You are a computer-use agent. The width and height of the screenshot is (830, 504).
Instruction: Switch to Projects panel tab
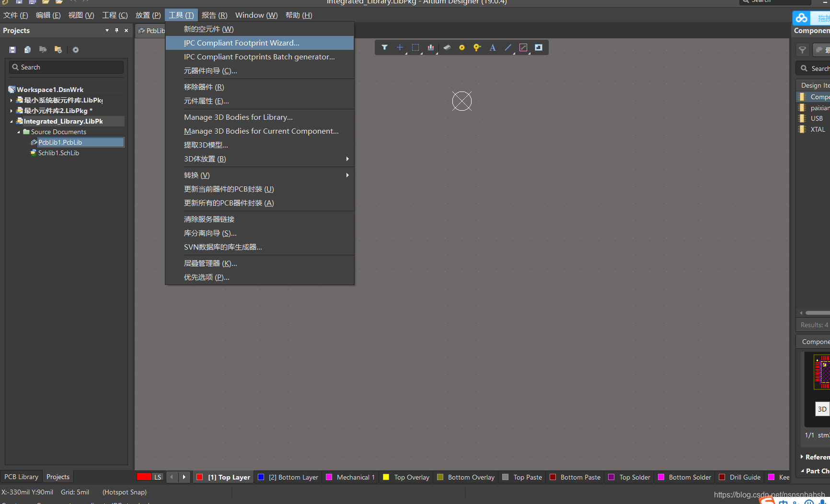click(x=58, y=477)
